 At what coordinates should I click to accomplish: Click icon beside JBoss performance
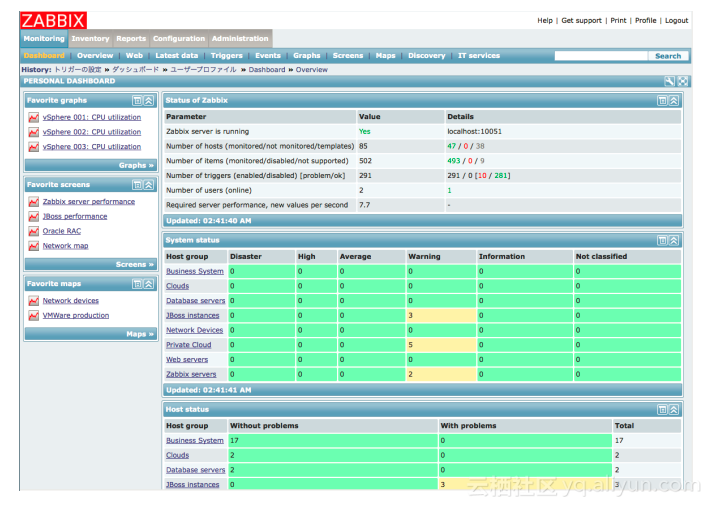34,217
